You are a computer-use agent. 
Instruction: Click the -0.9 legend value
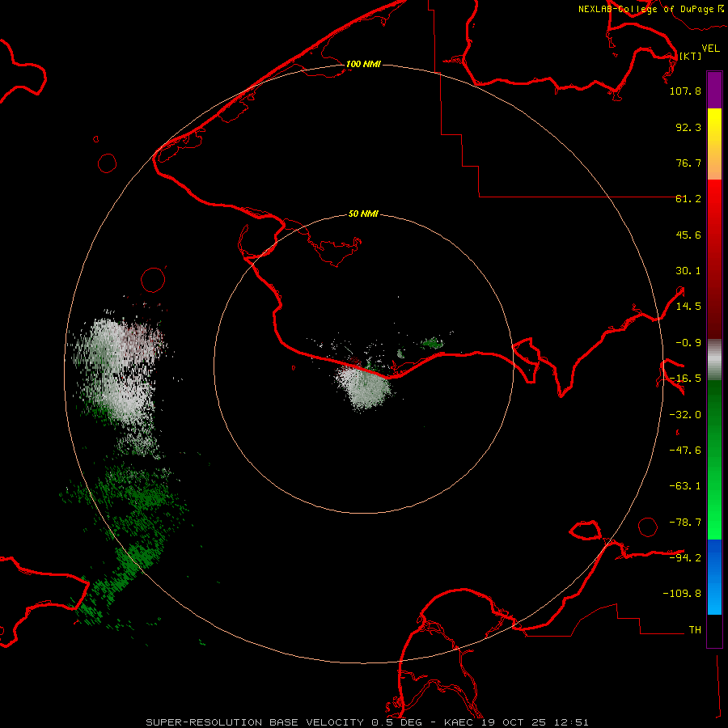[x=688, y=343]
